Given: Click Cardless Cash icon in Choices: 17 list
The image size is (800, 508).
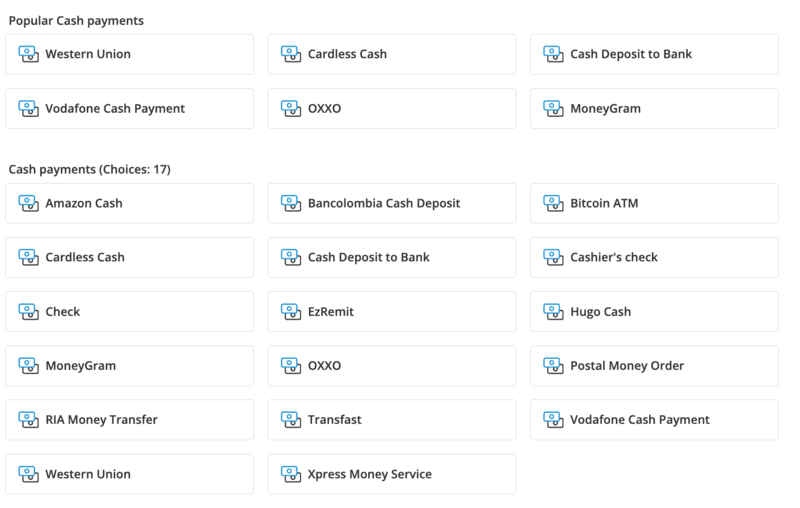Looking at the screenshot, I should click(29, 257).
